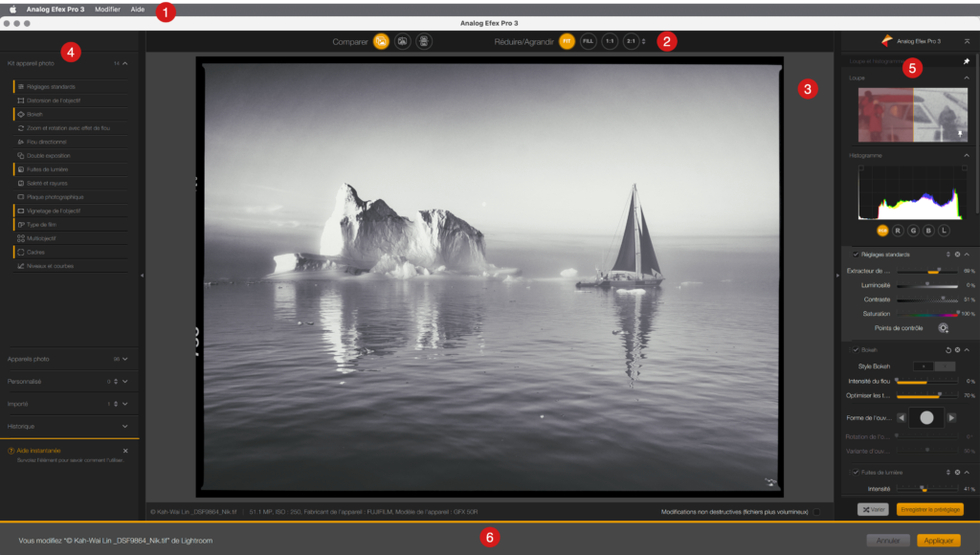Show blue (B) histogram channel
This screenshot has height=555, width=980.
[928, 231]
